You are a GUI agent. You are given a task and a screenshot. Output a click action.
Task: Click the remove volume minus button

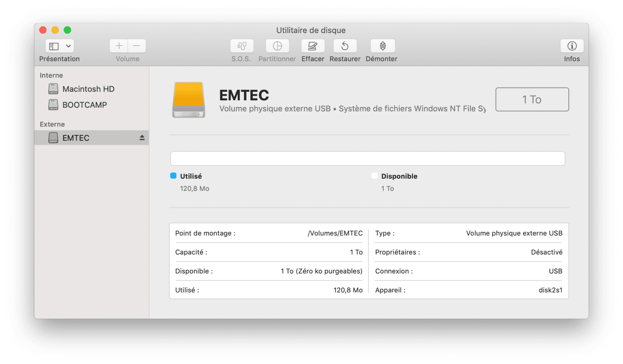pos(136,46)
